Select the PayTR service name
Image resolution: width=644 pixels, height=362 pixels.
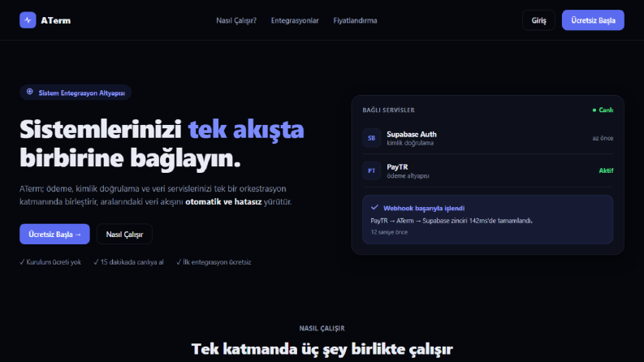[x=397, y=167]
